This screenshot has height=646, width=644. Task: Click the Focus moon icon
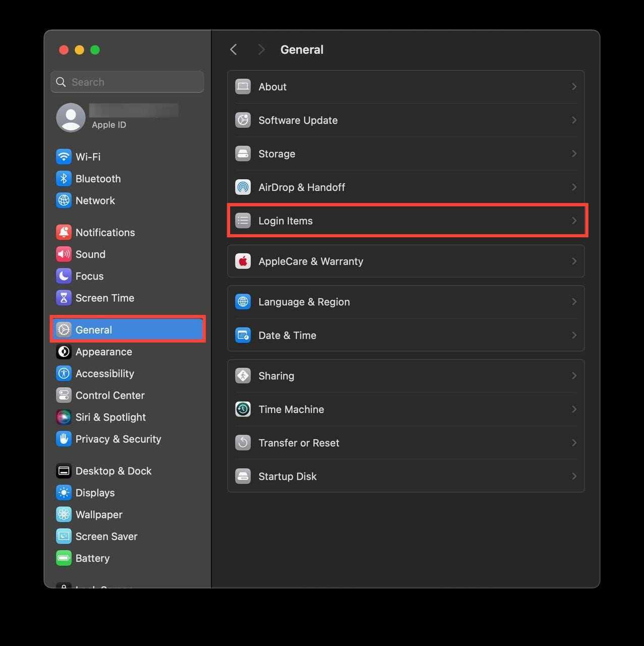[64, 276]
